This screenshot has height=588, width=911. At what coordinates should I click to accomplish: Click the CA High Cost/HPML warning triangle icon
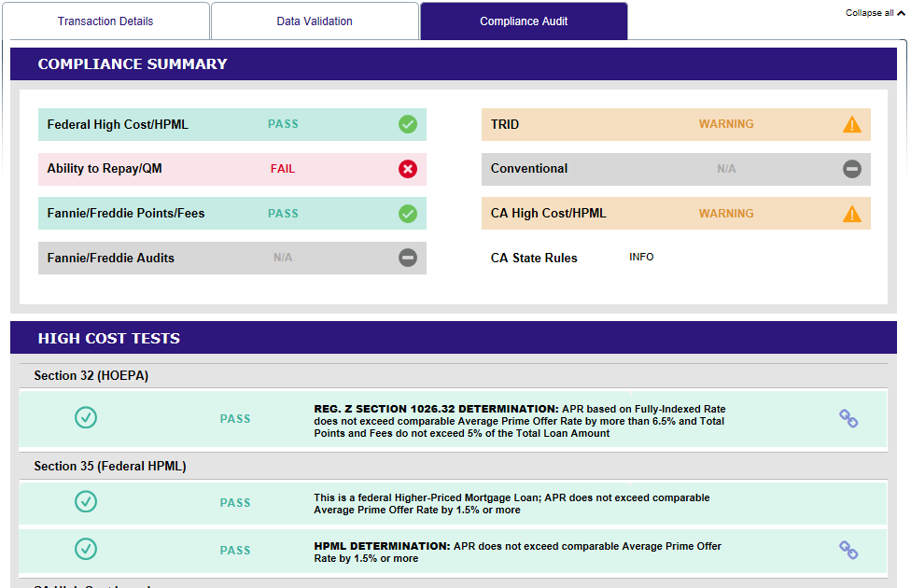click(x=852, y=214)
